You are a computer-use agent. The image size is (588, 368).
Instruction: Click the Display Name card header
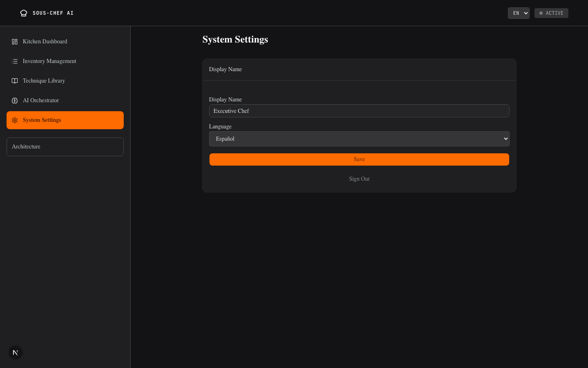pos(359,70)
